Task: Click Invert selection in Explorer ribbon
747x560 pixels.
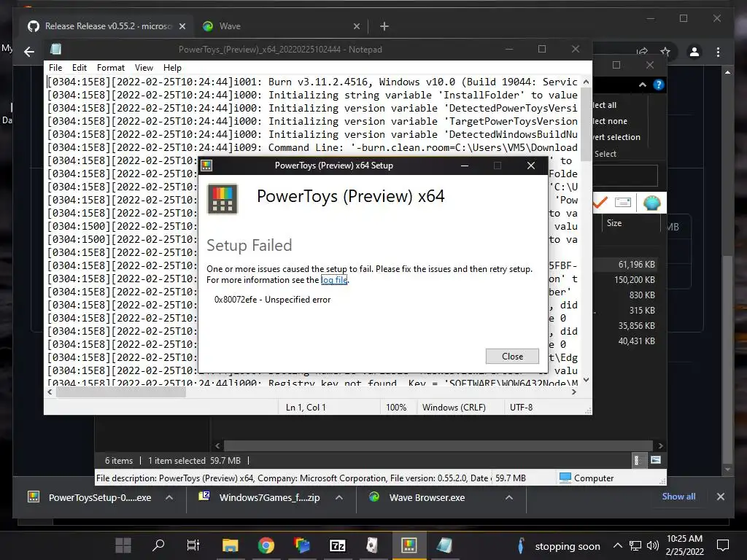Action: point(616,137)
